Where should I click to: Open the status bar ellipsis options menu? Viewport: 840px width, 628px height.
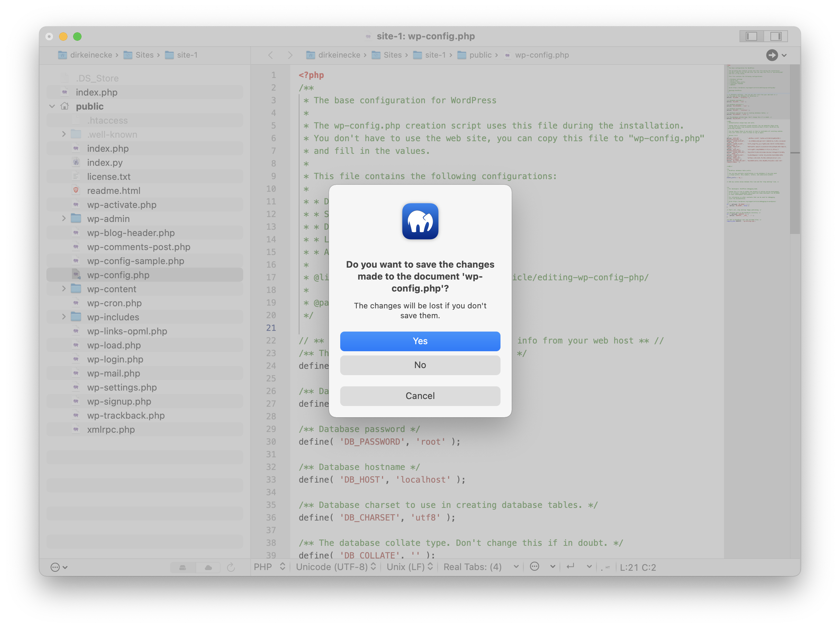542,567
